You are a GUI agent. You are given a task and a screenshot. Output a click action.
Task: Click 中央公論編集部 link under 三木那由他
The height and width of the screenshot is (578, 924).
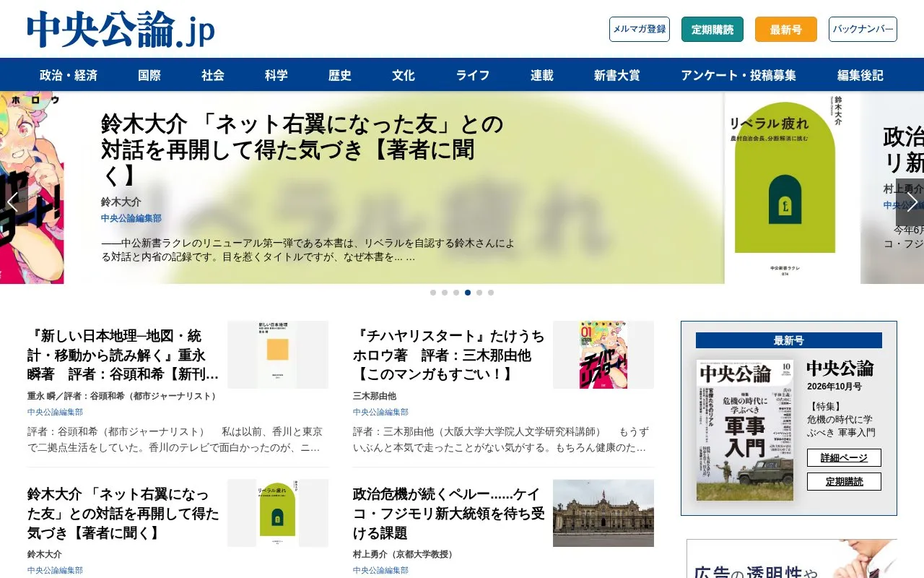pyautogui.click(x=380, y=412)
